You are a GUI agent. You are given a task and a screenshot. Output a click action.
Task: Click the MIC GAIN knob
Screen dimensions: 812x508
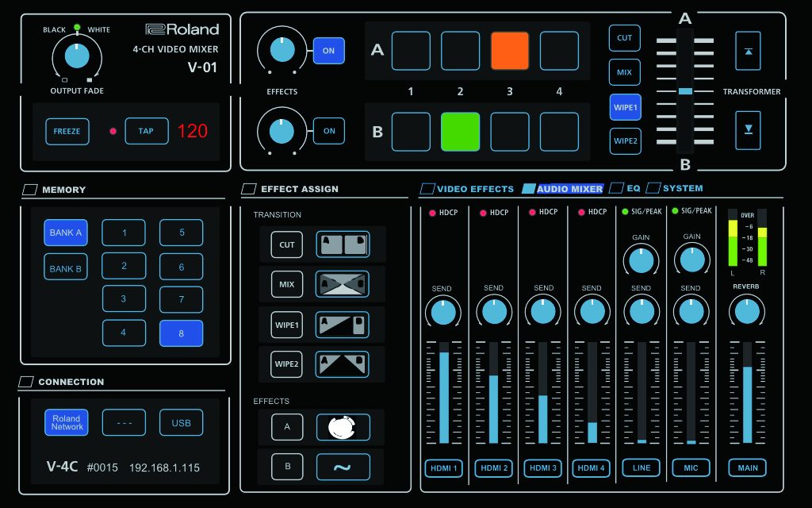(691, 260)
